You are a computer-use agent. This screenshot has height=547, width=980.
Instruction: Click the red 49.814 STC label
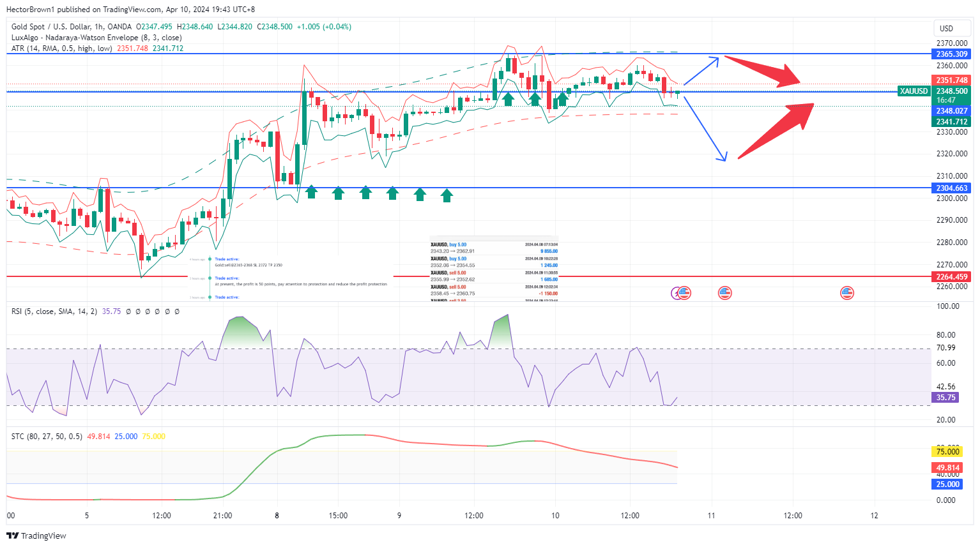click(948, 468)
